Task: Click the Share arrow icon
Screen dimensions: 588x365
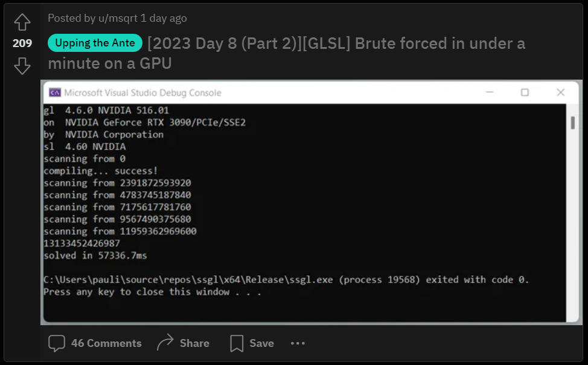Action: pyautogui.click(x=165, y=343)
